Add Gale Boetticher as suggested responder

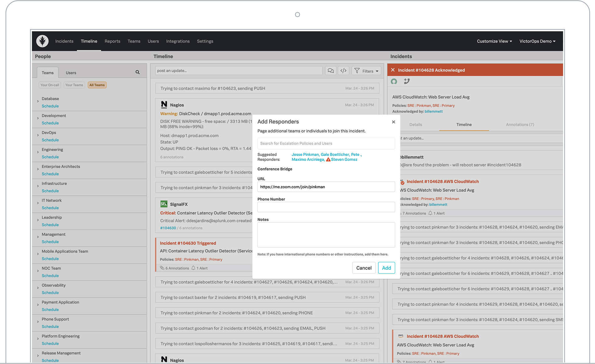[x=335, y=154]
